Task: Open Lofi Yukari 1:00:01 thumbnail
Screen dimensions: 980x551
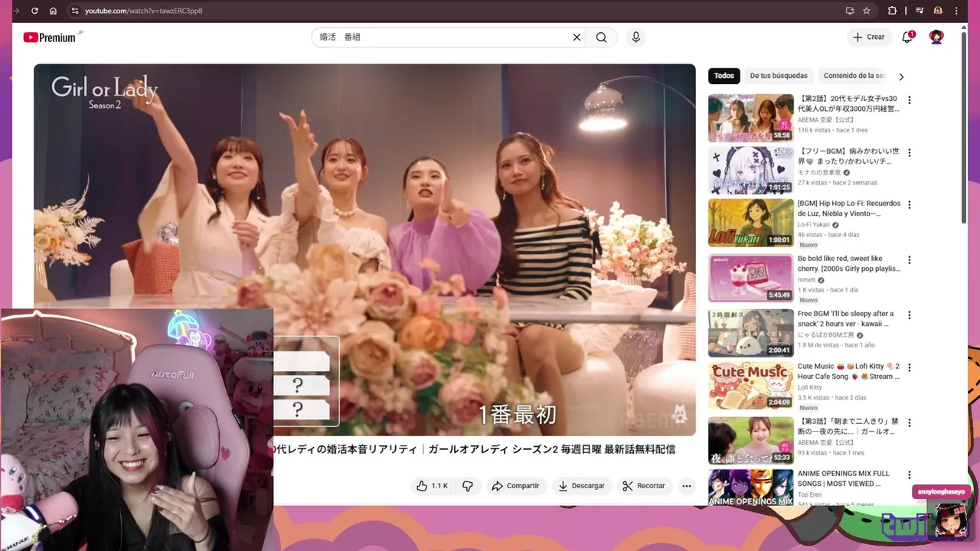Action: coord(750,223)
